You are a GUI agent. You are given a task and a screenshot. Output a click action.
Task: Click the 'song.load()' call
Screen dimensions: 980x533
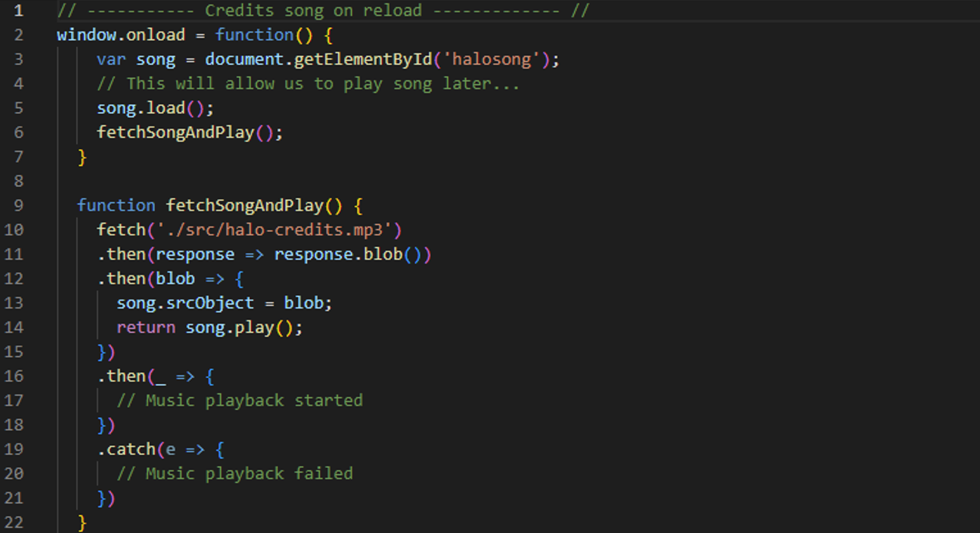pyautogui.click(x=154, y=108)
